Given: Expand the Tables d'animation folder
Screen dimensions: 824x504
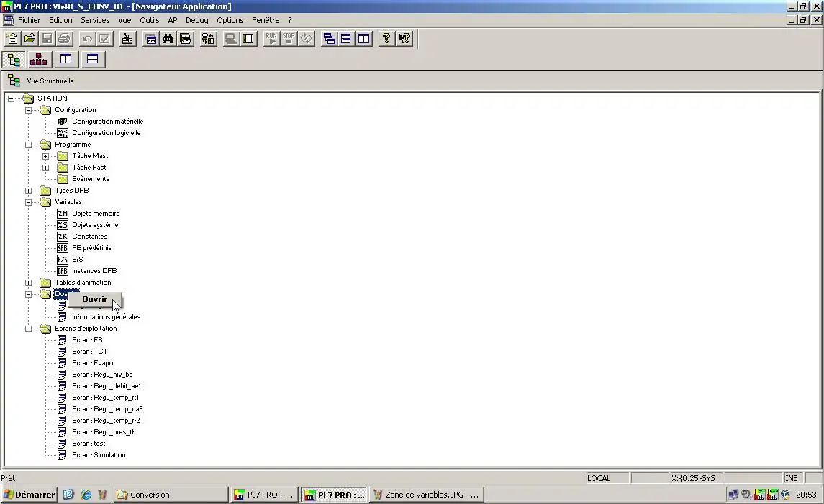Looking at the screenshot, I should tap(28, 283).
